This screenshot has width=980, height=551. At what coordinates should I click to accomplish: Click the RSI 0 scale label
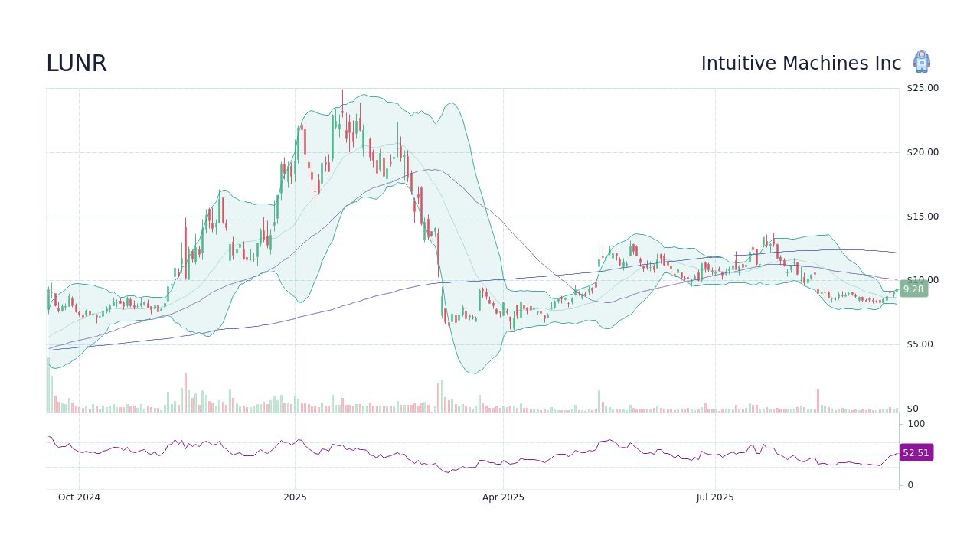pos(910,485)
